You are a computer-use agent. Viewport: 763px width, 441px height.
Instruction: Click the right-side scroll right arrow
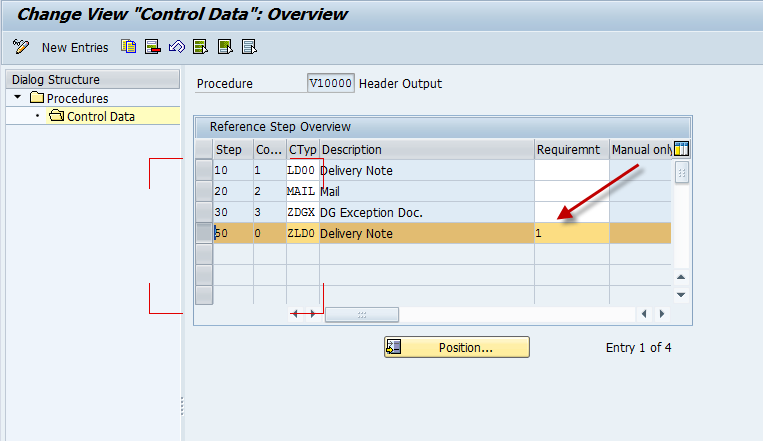point(662,314)
